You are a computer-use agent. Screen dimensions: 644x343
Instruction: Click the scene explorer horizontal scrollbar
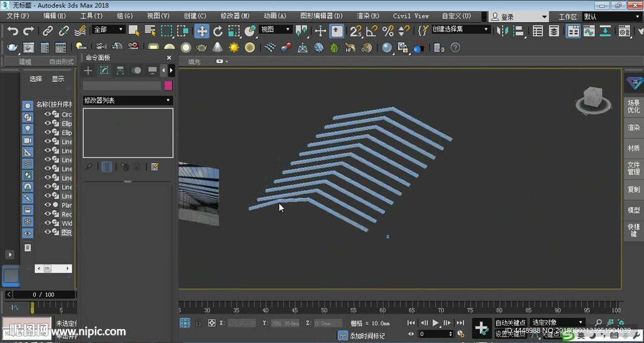[53, 269]
